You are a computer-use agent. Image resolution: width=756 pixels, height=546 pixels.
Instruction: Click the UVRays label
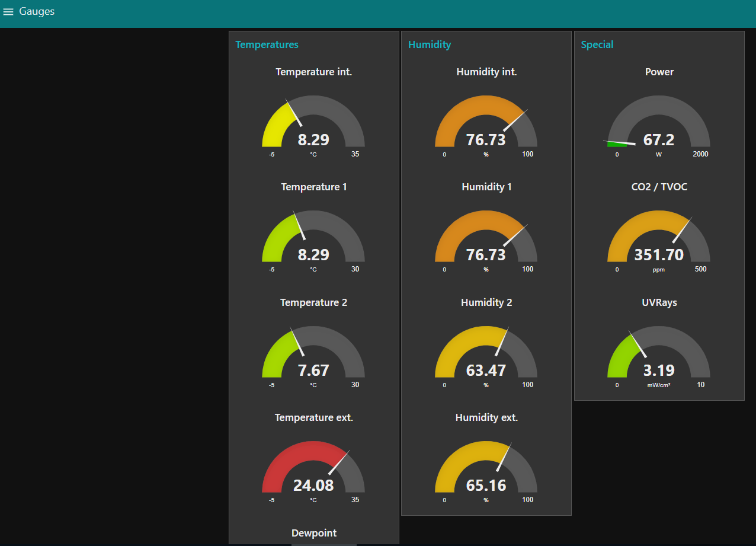(x=659, y=302)
